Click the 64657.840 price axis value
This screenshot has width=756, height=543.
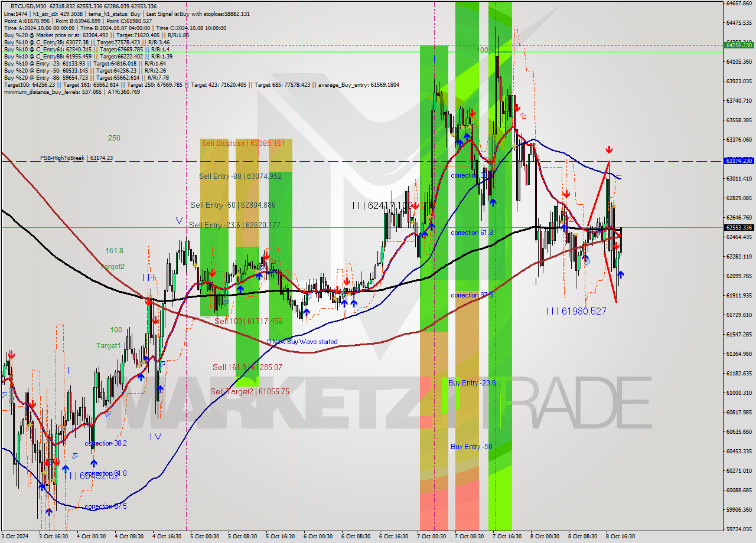point(739,3)
